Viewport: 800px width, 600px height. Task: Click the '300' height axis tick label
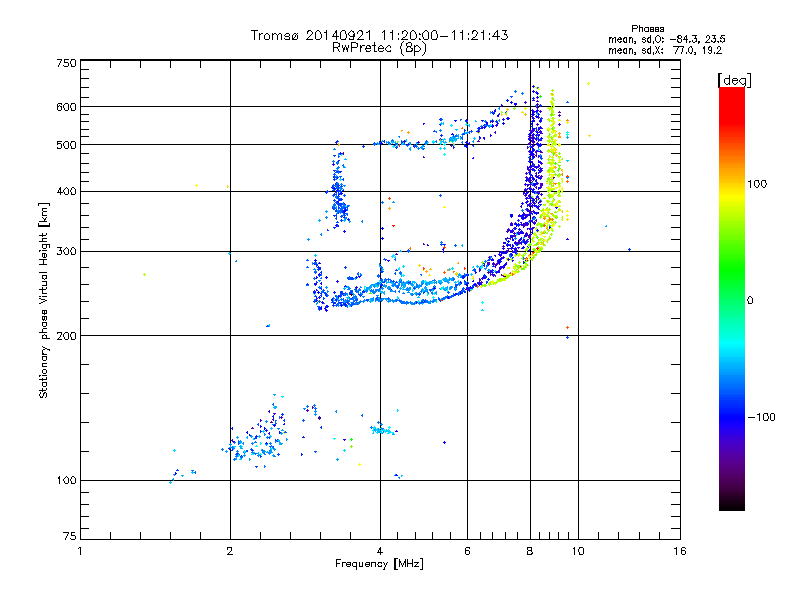tap(66, 252)
